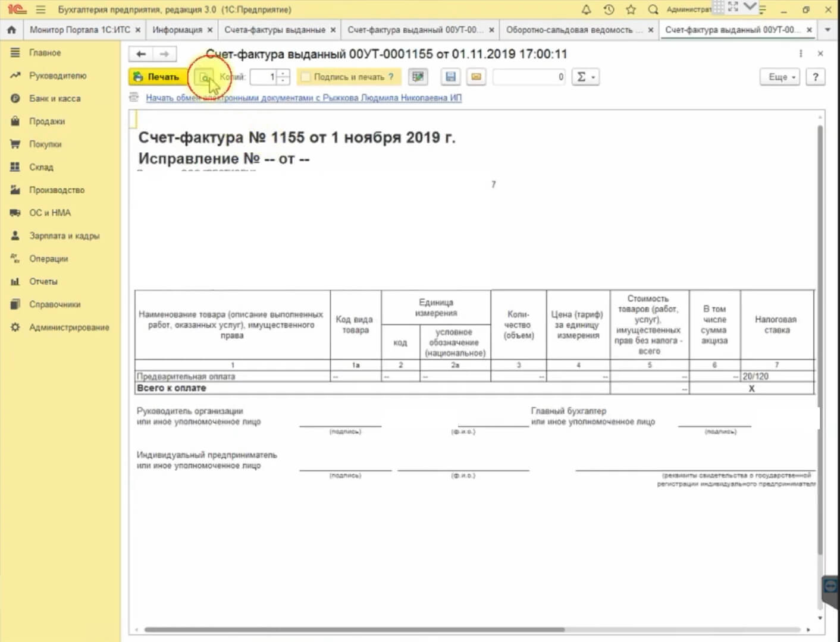Viewport: 840px width, 642px height.
Task: Click the search magnifier icon in title bar
Action: coord(653,10)
